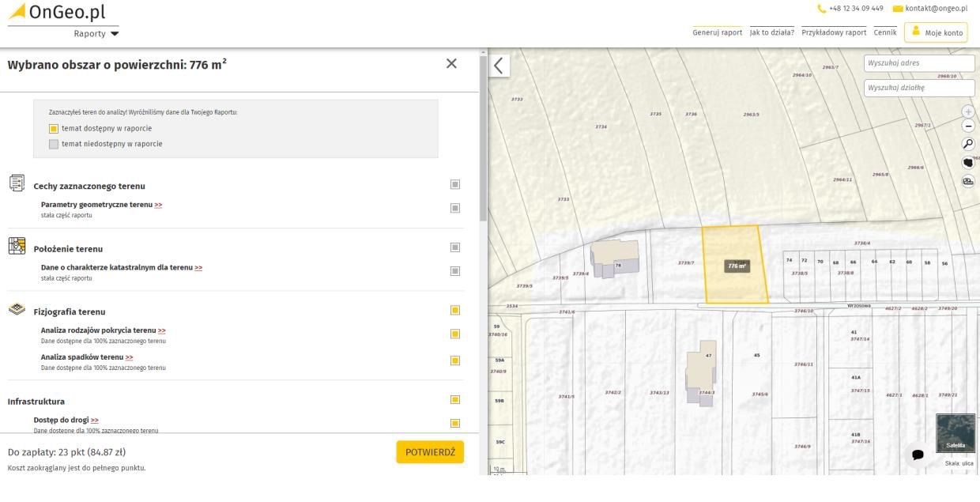Click the OnGeo.pl logo
Screen dimensions: 980x502
pyautogui.click(x=57, y=13)
